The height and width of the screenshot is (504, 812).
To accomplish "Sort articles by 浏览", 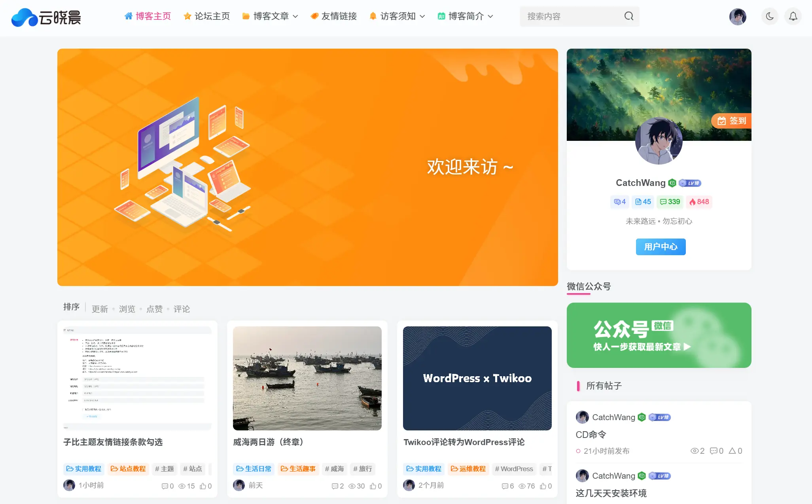I will 127,309.
